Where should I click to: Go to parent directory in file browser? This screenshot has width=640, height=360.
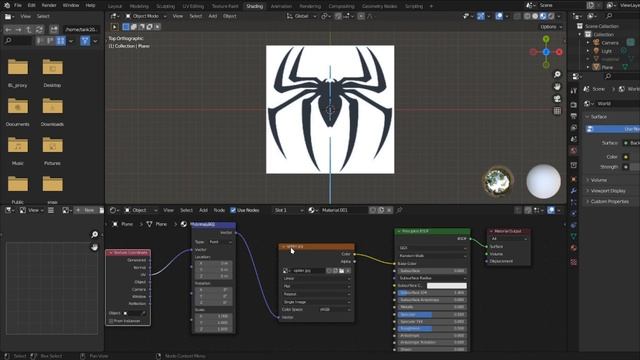[29, 29]
